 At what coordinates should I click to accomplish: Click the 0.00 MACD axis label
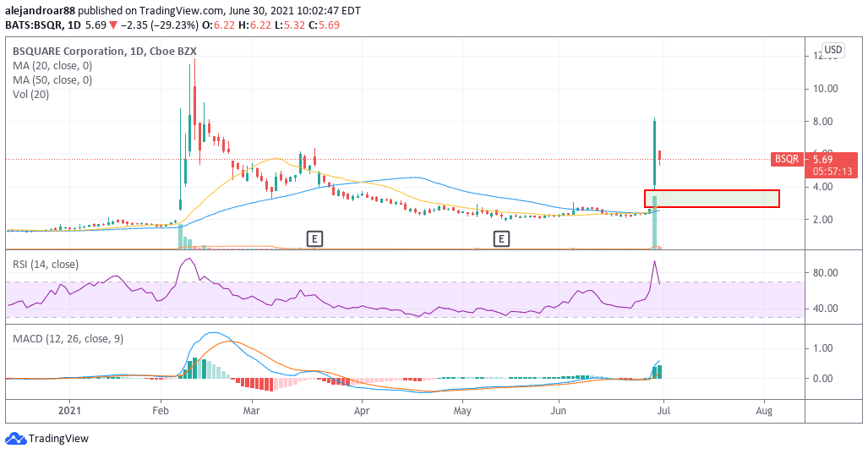click(x=822, y=379)
